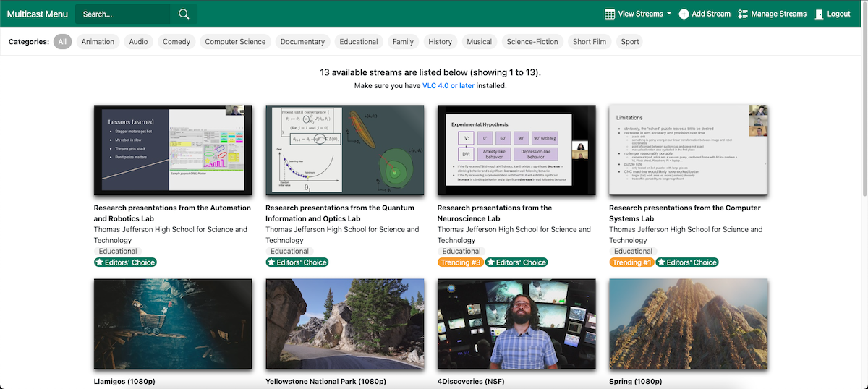Click the Editors' Choice badge under Automation Lab

coord(125,262)
